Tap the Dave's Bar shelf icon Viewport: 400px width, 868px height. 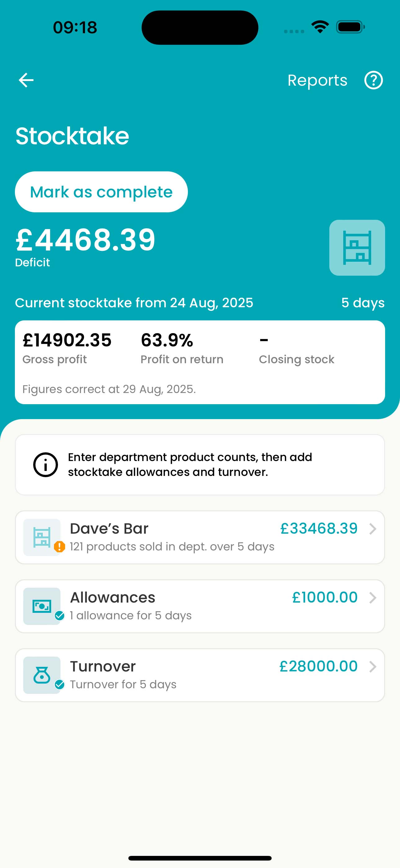(x=42, y=537)
